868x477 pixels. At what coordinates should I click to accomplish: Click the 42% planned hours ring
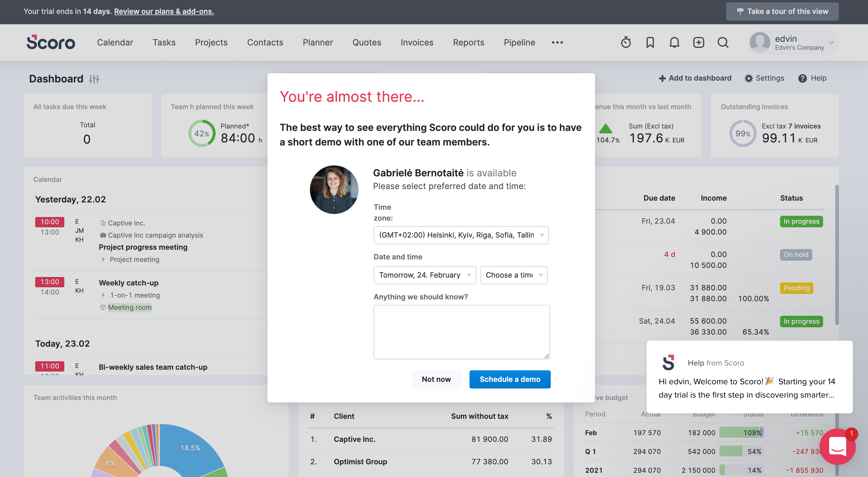[x=201, y=133]
